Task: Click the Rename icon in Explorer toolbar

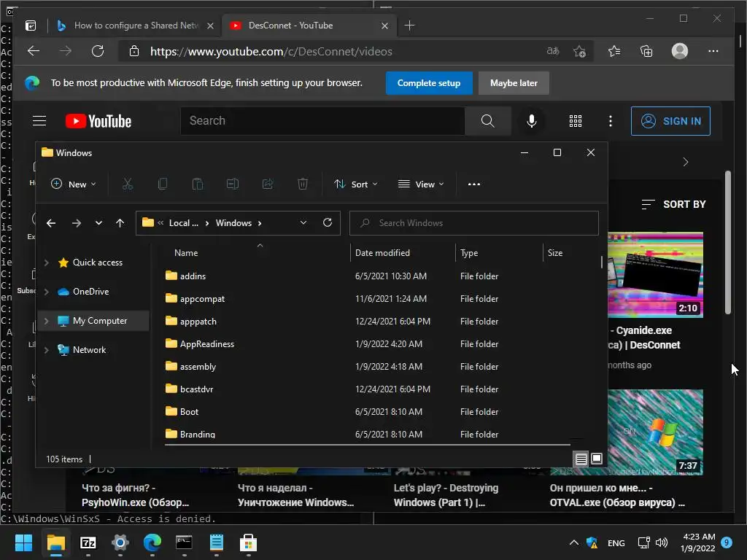Action: point(233,184)
